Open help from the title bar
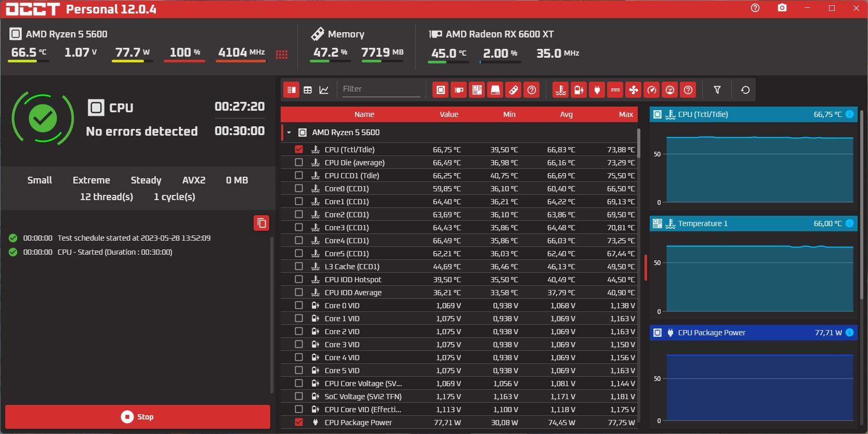The width and height of the screenshot is (868, 434). (x=755, y=8)
